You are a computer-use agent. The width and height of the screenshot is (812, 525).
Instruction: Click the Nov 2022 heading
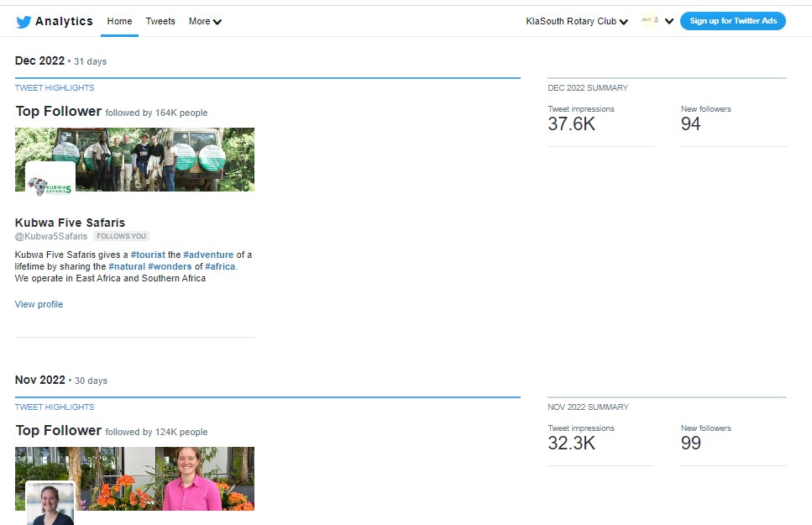click(x=39, y=380)
